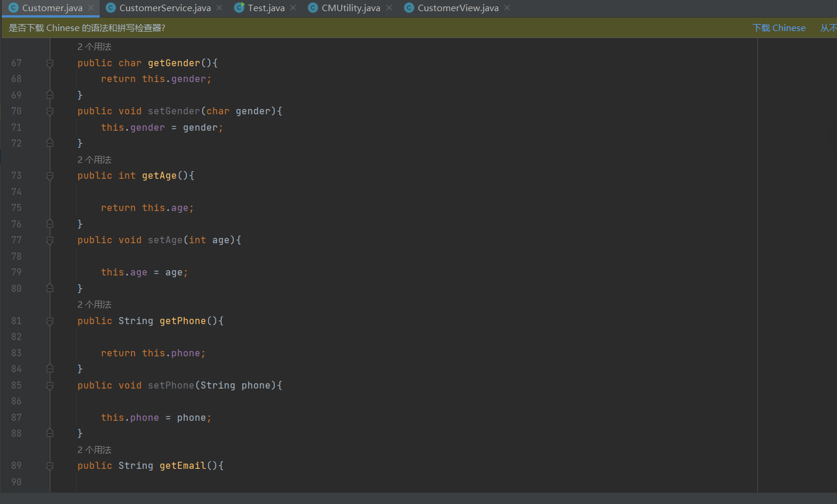Click the getGender method name
This screenshot has height=504, width=837.
point(174,63)
